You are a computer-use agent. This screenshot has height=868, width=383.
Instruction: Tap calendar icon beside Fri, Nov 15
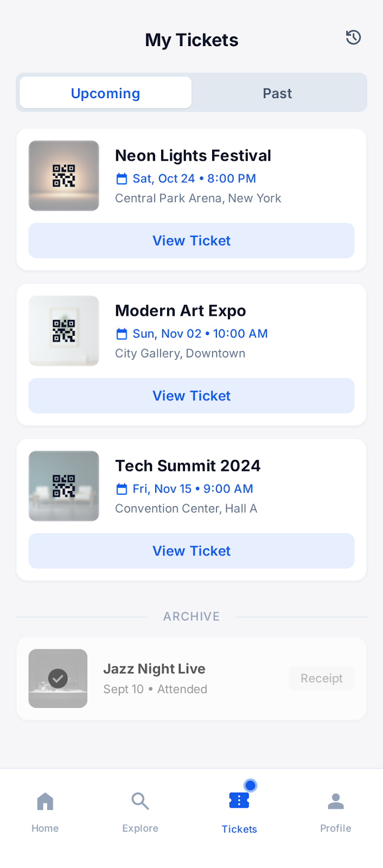(x=122, y=489)
